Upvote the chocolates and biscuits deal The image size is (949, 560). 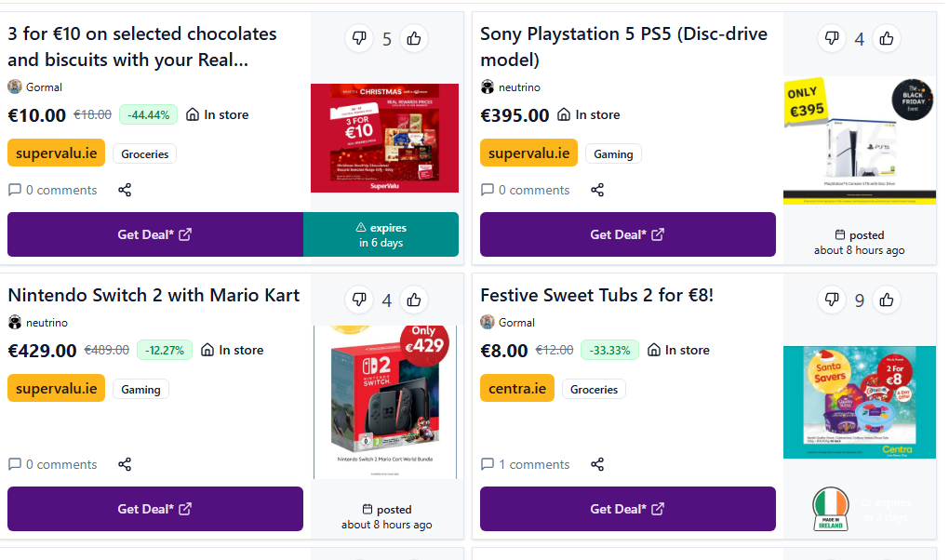pyautogui.click(x=414, y=39)
